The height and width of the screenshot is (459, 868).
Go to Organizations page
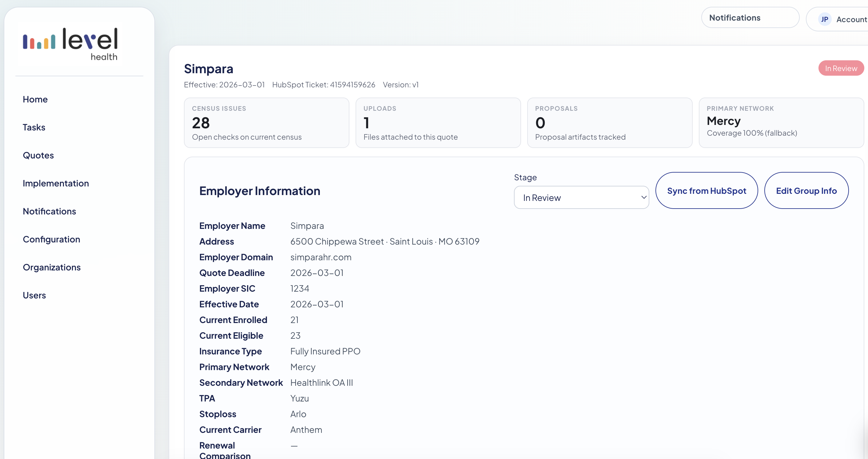pyautogui.click(x=52, y=267)
